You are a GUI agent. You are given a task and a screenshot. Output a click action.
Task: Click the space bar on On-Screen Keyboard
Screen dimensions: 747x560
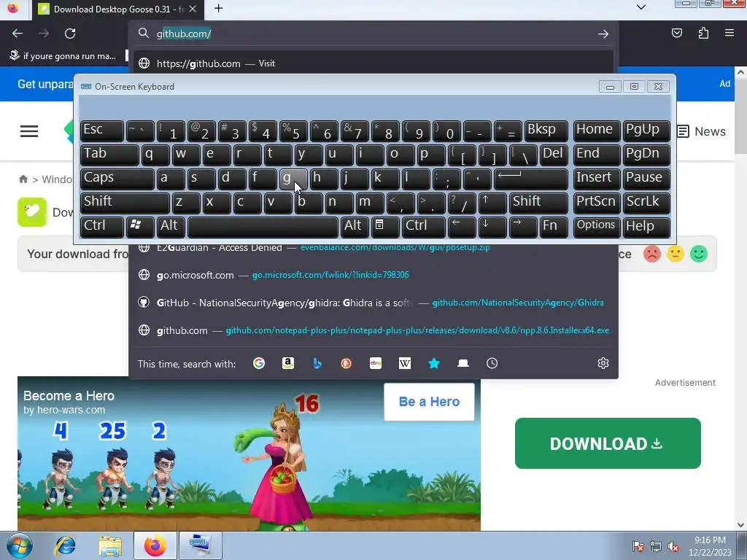click(263, 227)
